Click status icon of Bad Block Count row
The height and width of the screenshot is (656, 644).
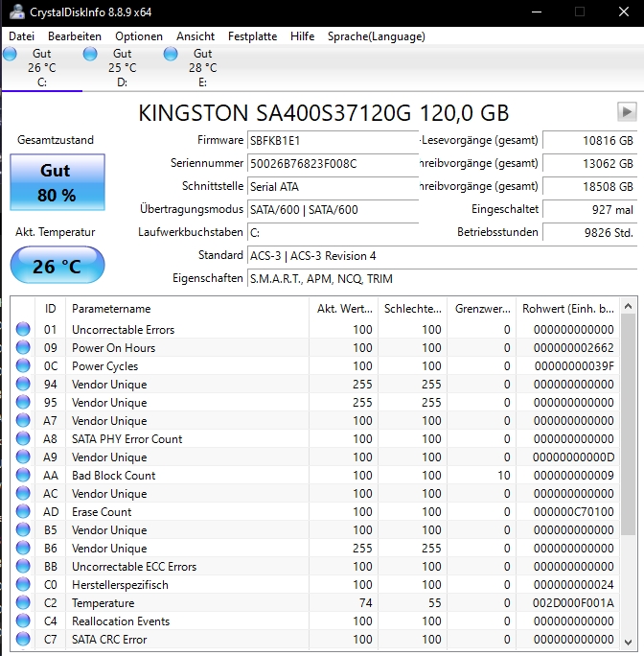(23, 475)
